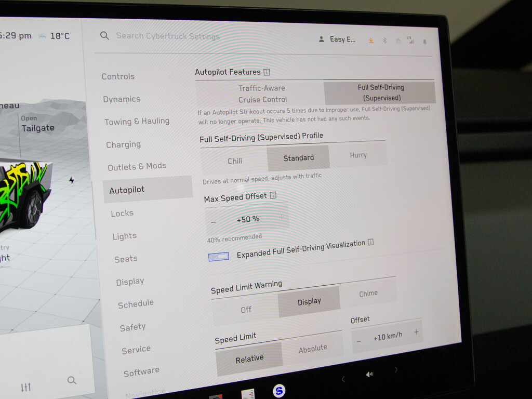Viewport: 532px width, 399px height.
Task: Tap the driver profile person icon
Action: pyautogui.click(x=321, y=39)
